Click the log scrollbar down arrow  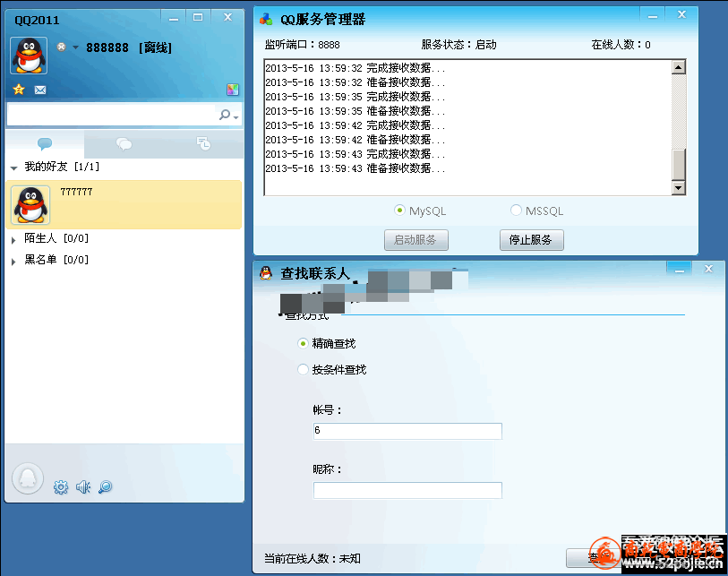[679, 187]
